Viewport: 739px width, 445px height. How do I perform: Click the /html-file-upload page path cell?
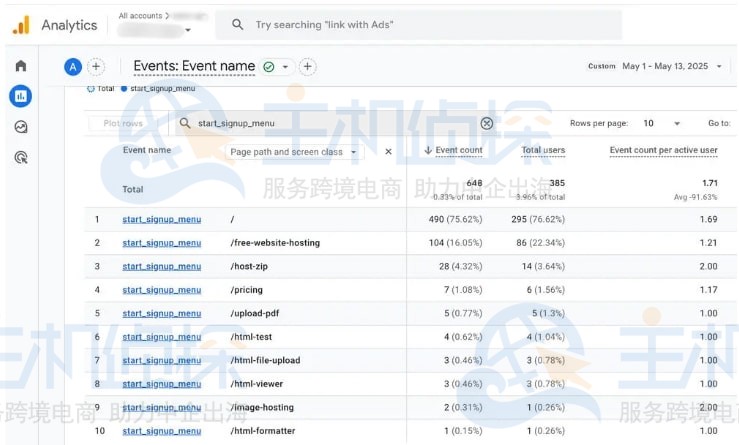click(x=265, y=361)
